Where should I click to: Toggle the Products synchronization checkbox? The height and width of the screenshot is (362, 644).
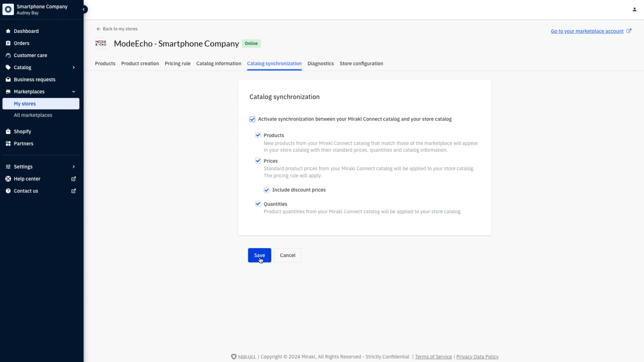258,135
